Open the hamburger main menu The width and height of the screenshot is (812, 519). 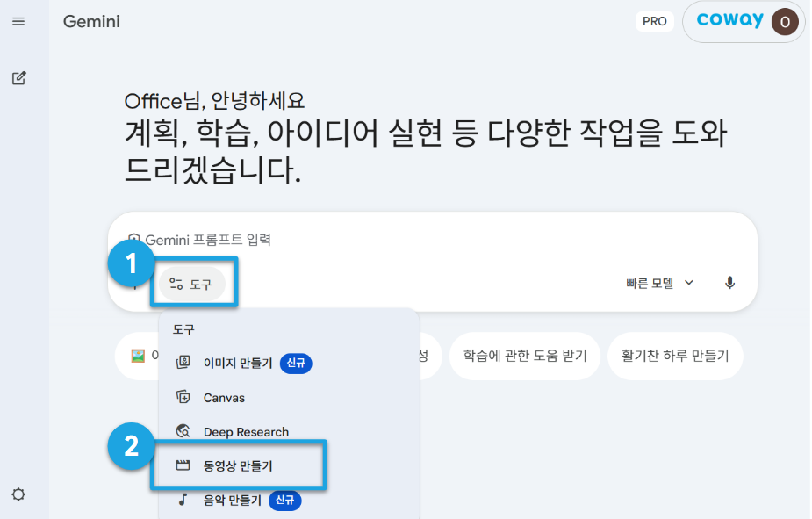[18, 21]
